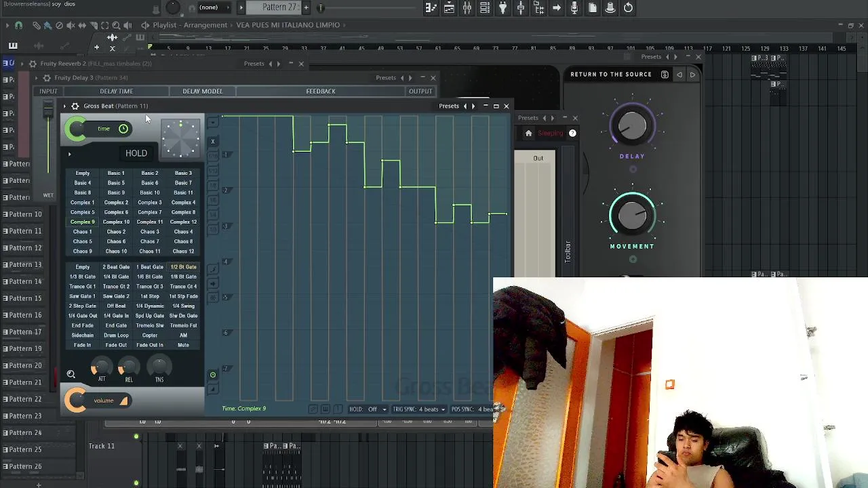Go to previous preset in Return to the Source

pyautogui.click(x=679, y=75)
